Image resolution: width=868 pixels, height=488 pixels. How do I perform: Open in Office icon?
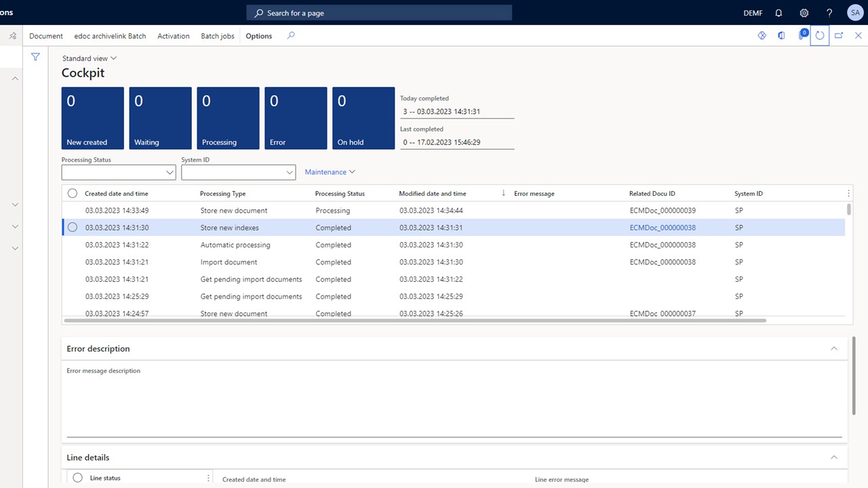pyautogui.click(x=781, y=36)
